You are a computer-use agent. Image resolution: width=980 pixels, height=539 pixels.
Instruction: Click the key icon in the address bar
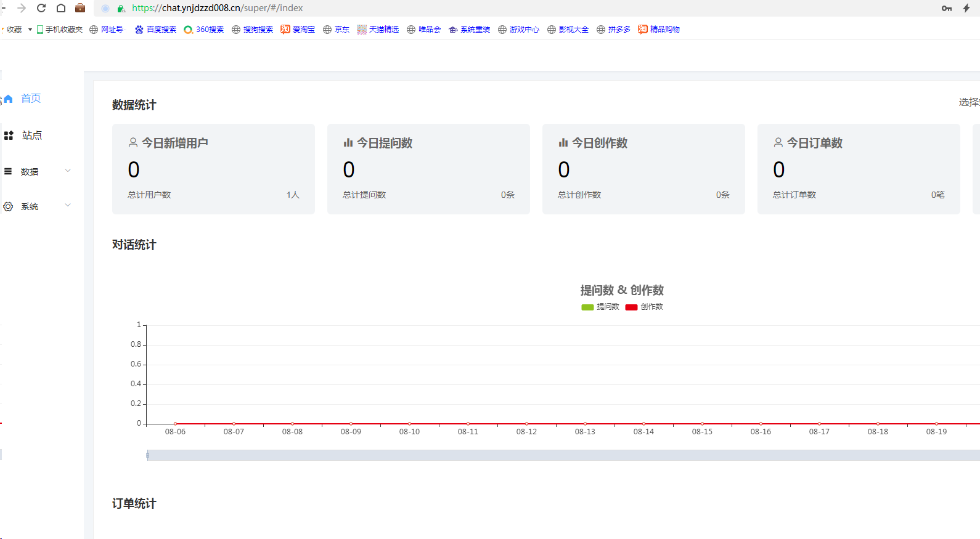(947, 8)
